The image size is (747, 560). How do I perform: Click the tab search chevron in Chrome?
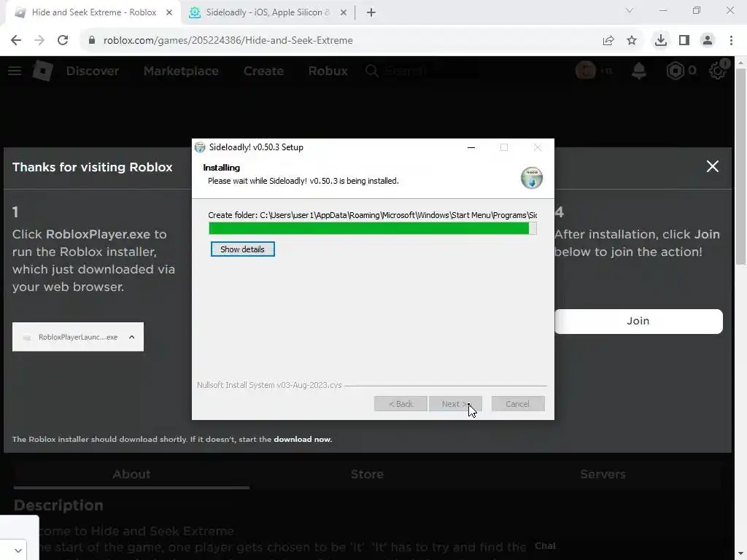point(630,10)
